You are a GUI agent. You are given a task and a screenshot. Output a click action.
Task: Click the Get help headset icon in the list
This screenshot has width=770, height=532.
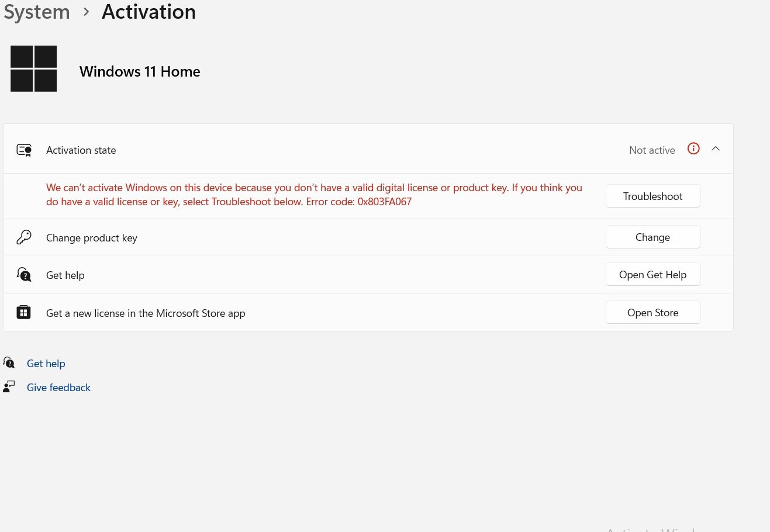click(x=23, y=274)
